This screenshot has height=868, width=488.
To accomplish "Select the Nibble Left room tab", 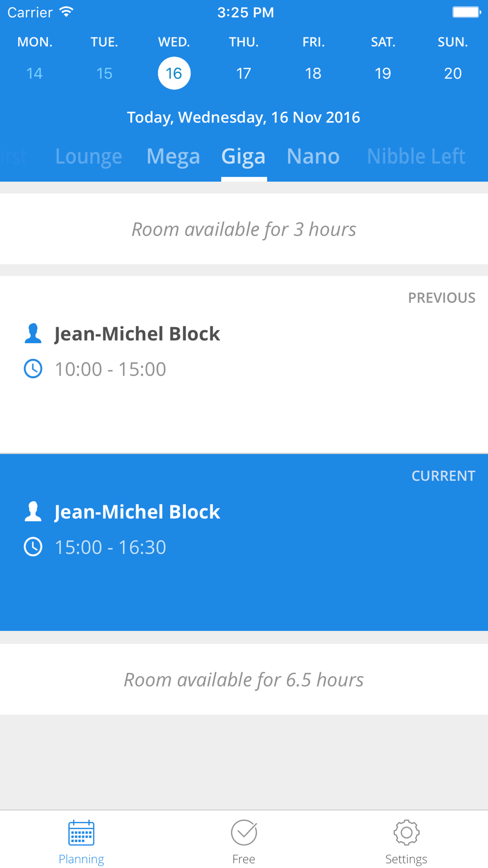I will click(416, 156).
